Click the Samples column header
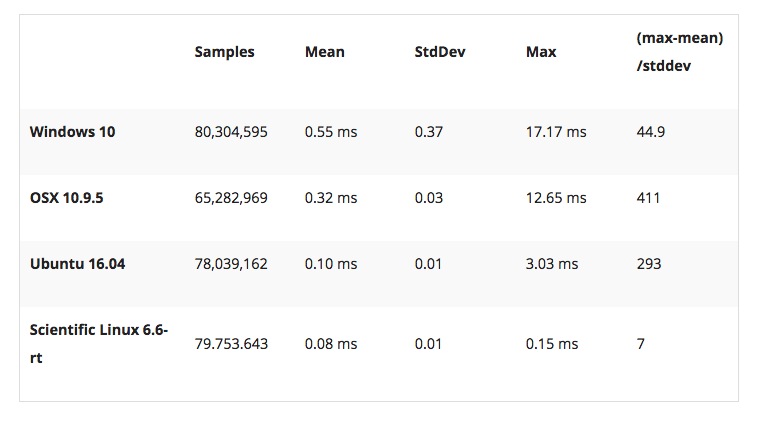Viewport: 766px width, 421px height. (224, 52)
